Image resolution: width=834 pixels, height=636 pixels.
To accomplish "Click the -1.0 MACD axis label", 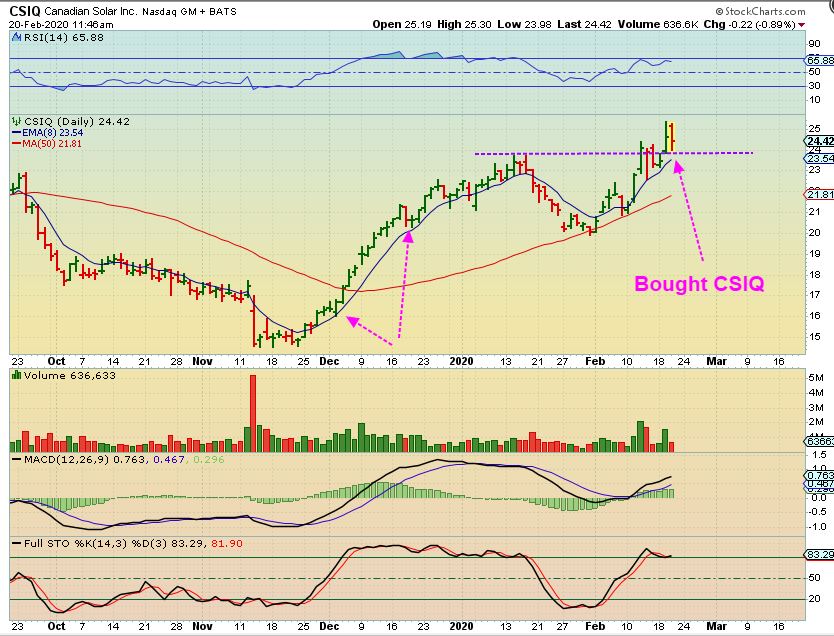I will click(818, 526).
